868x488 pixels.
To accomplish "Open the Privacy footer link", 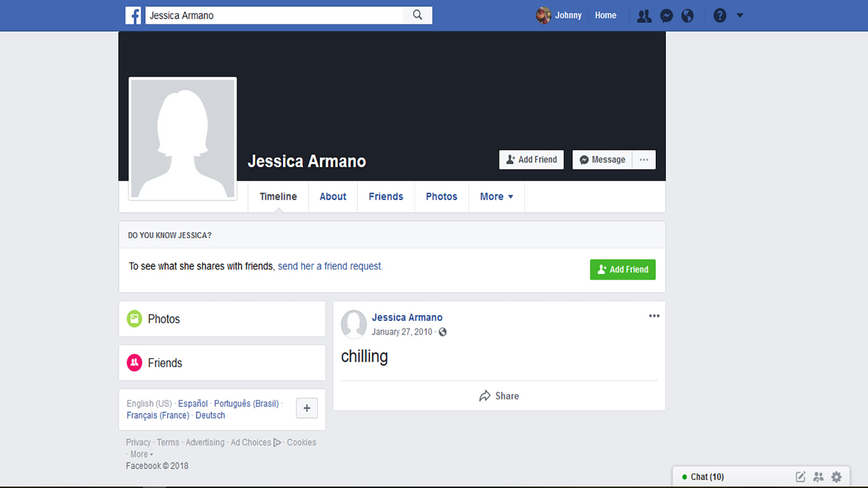I will (x=138, y=442).
